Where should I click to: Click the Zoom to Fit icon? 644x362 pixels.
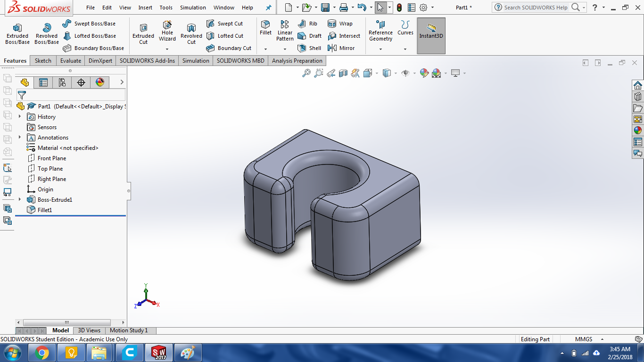pyautogui.click(x=306, y=73)
